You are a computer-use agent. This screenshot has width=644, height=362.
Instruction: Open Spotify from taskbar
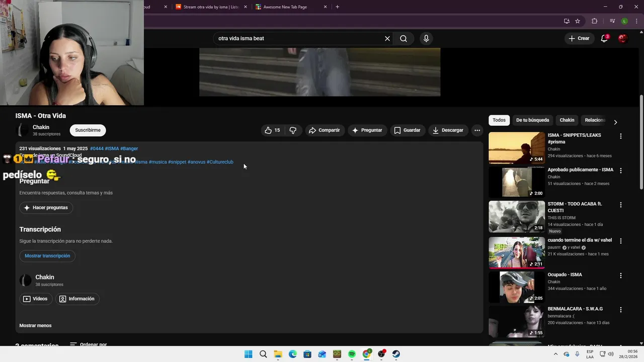click(x=352, y=354)
